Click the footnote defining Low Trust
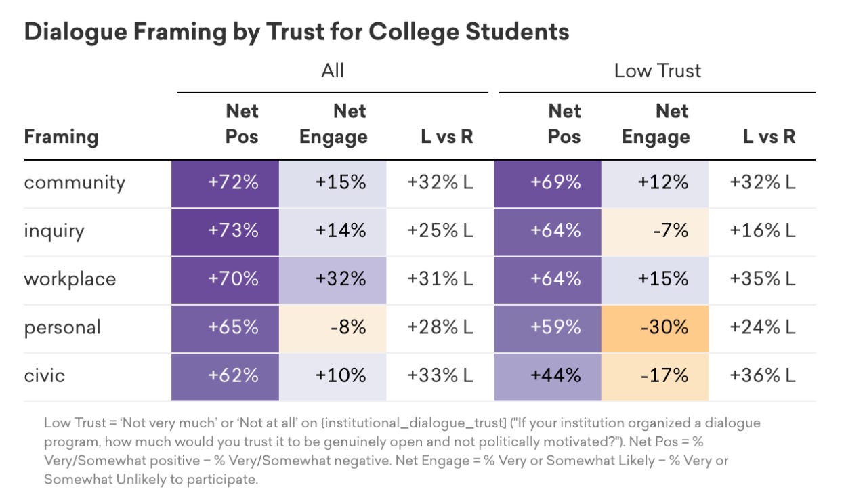Screen dimensions: 844x504 (402, 451)
